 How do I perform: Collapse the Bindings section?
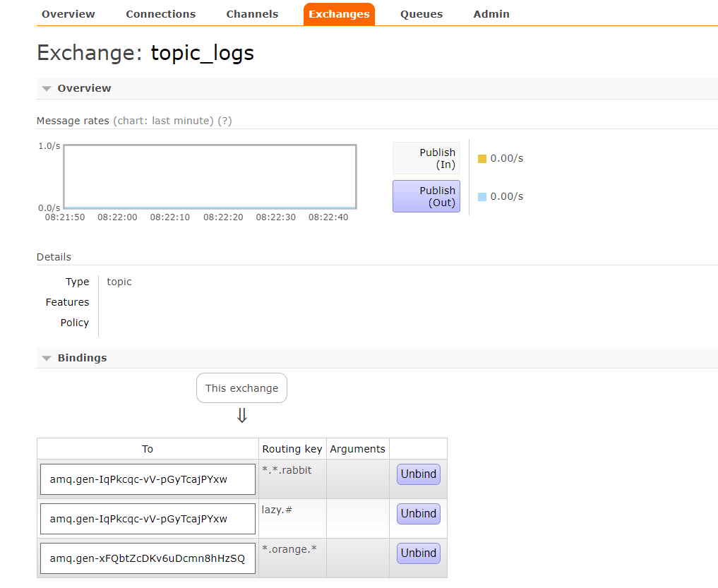82,358
